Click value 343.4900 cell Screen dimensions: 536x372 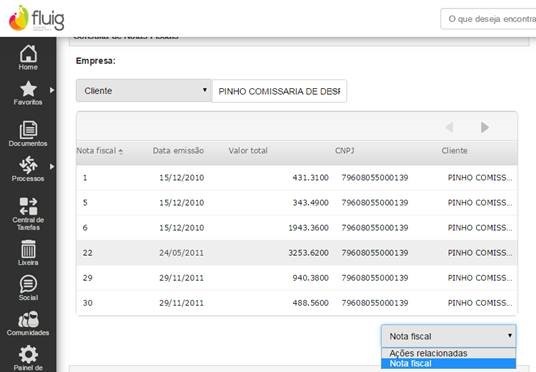click(x=310, y=203)
